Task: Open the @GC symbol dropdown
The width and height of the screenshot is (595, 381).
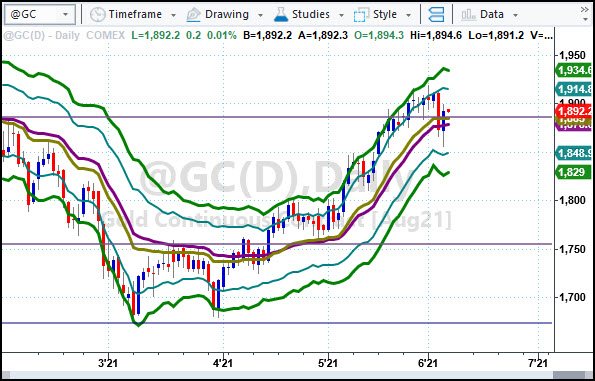Action: point(65,15)
